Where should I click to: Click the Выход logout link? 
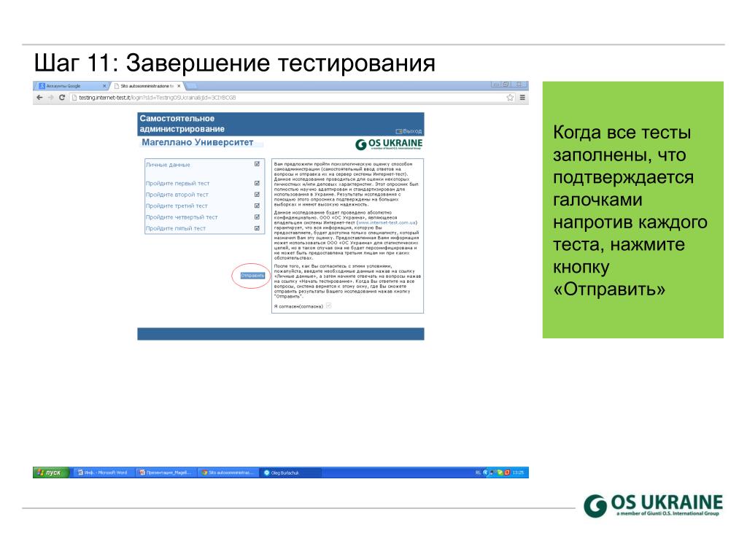pyautogui.click(x=409, y=131)
